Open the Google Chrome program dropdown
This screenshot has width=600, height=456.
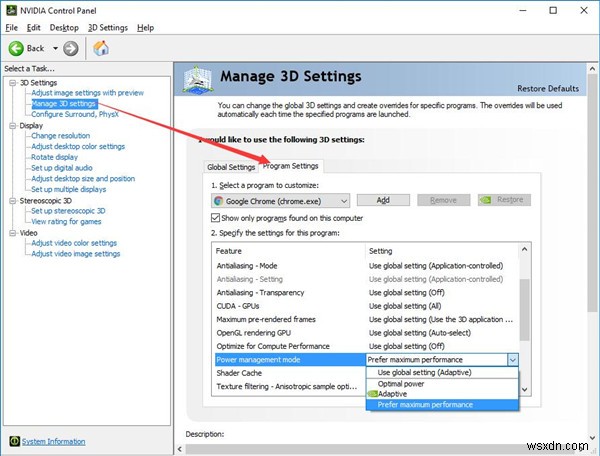(x=280, y=201)
